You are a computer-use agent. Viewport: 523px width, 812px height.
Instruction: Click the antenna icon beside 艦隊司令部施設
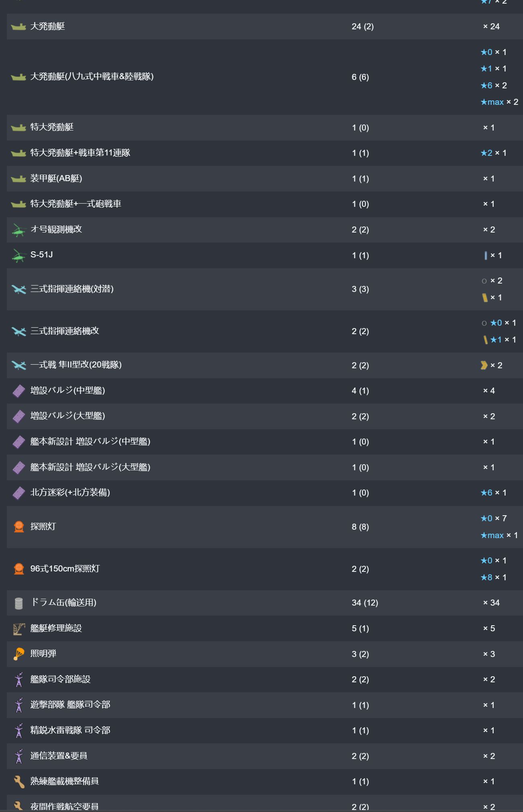point(18,679)
